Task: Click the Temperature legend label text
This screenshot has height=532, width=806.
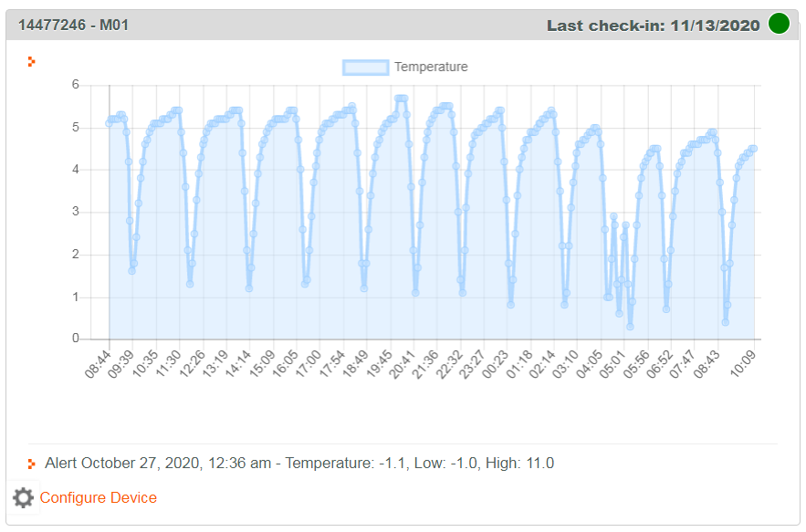Action: coord(431,67)
